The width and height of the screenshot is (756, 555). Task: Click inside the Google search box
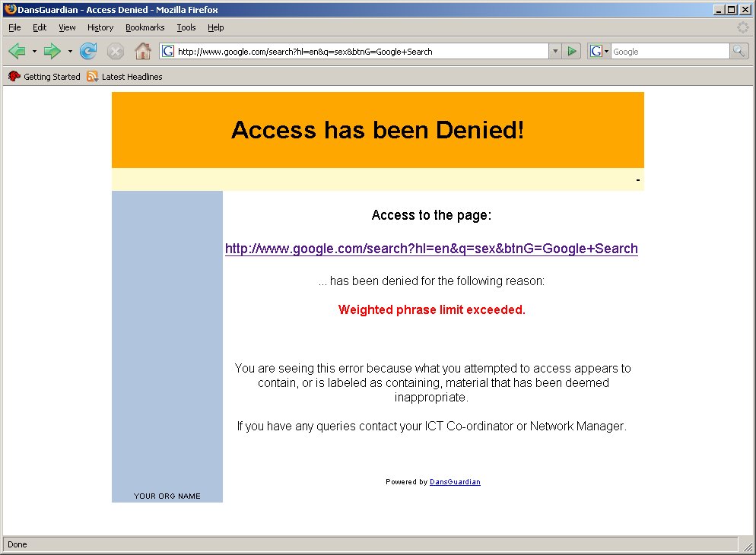click(669, 52)
